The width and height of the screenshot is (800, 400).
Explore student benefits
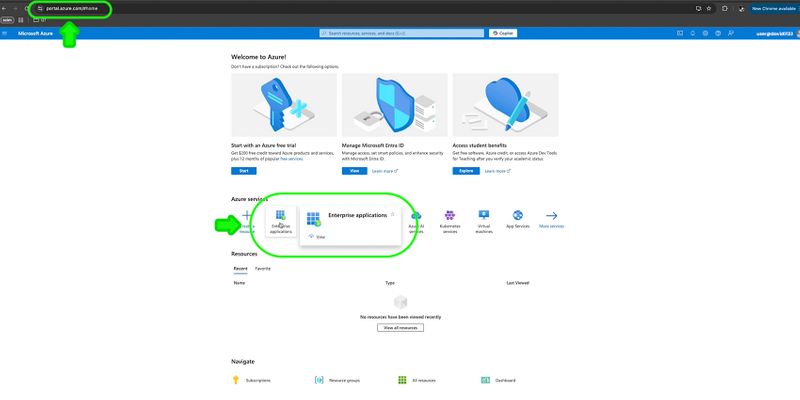(x=466, y=171)
